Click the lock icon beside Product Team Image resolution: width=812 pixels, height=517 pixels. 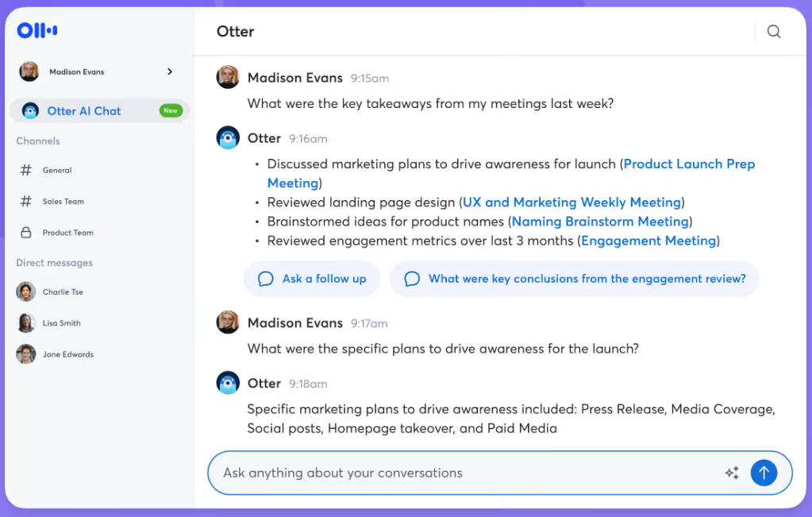26,232
